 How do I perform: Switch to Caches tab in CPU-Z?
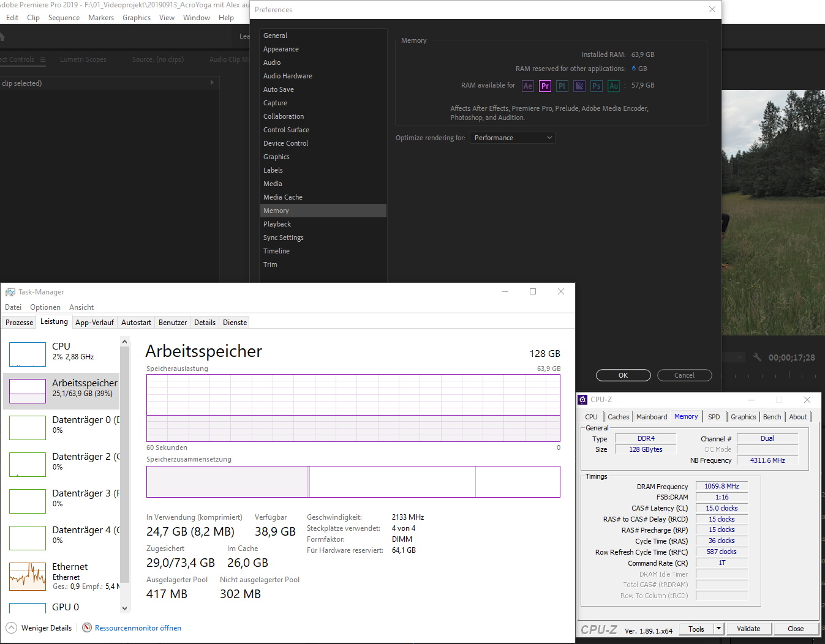pos(619,417)
